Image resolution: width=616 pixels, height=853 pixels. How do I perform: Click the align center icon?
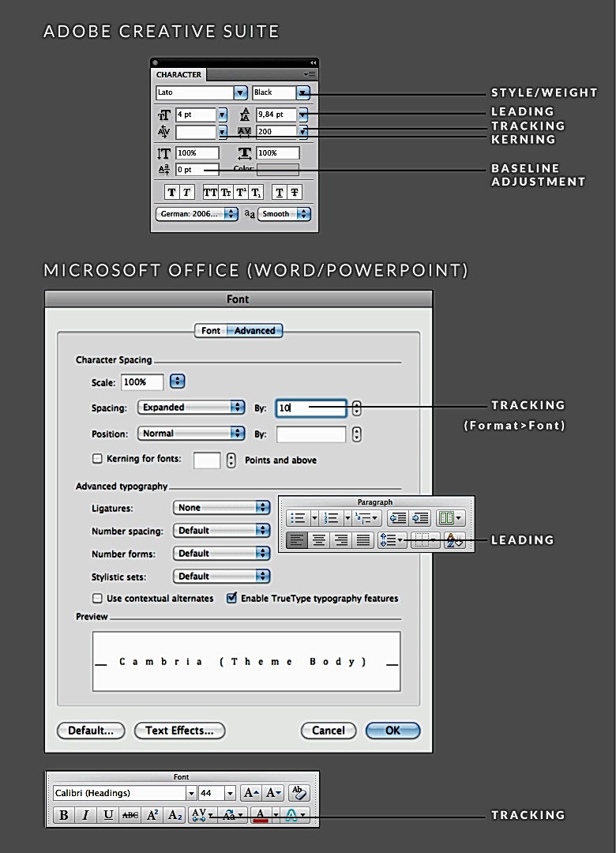319,540
